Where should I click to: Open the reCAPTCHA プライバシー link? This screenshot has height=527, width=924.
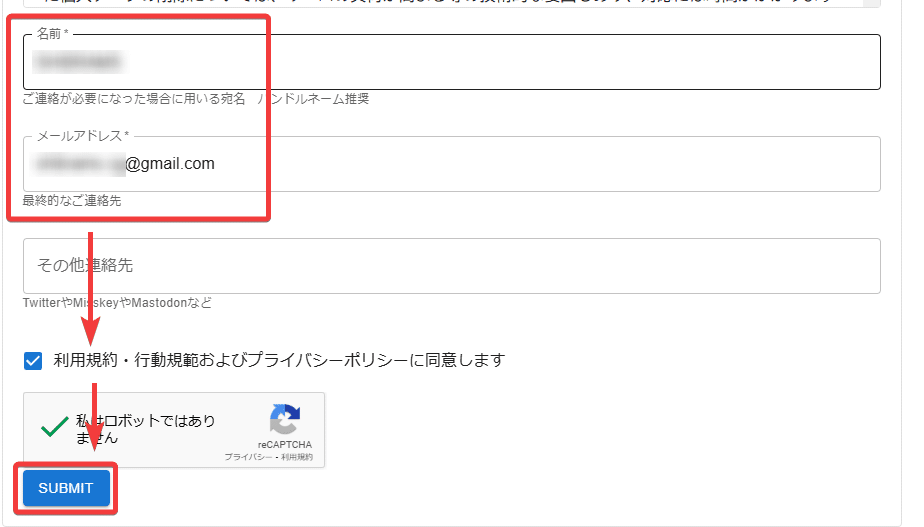pyautogui.click(x=248, y=457)
